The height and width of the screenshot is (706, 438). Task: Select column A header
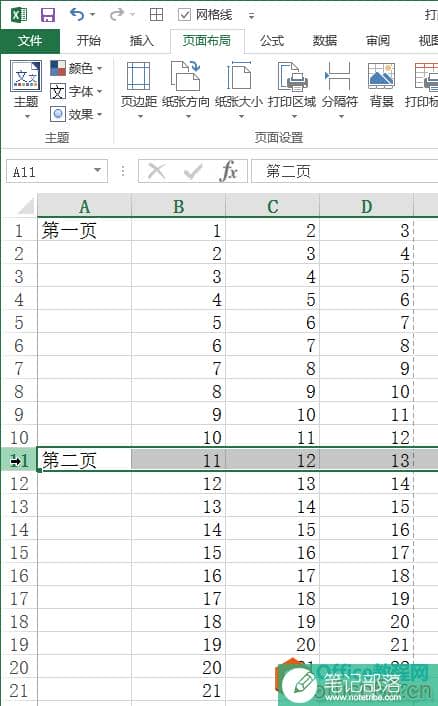(84, 206)
